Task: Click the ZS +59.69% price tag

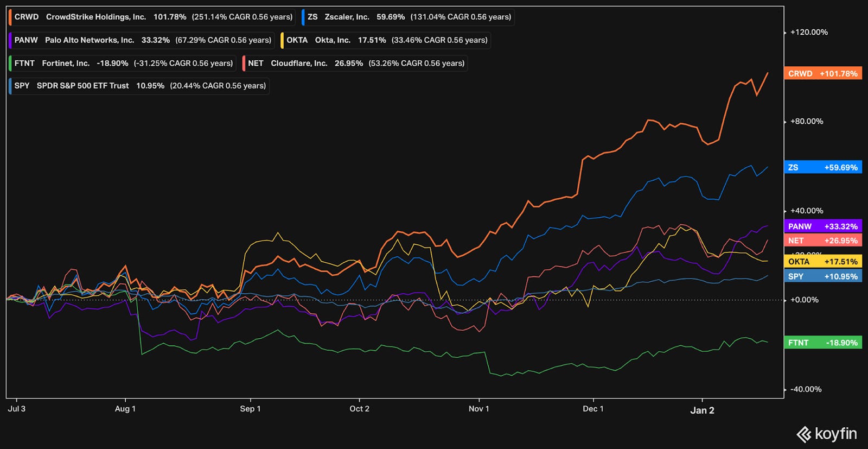Action: pyautogui.click(x=822, y=167)
